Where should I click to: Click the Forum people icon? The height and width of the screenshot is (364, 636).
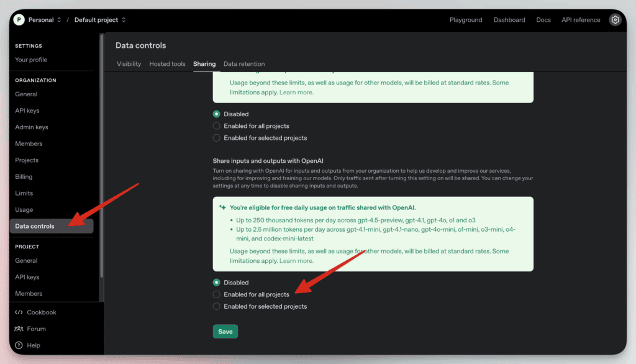pyautogui.click(x=19, y=329)
